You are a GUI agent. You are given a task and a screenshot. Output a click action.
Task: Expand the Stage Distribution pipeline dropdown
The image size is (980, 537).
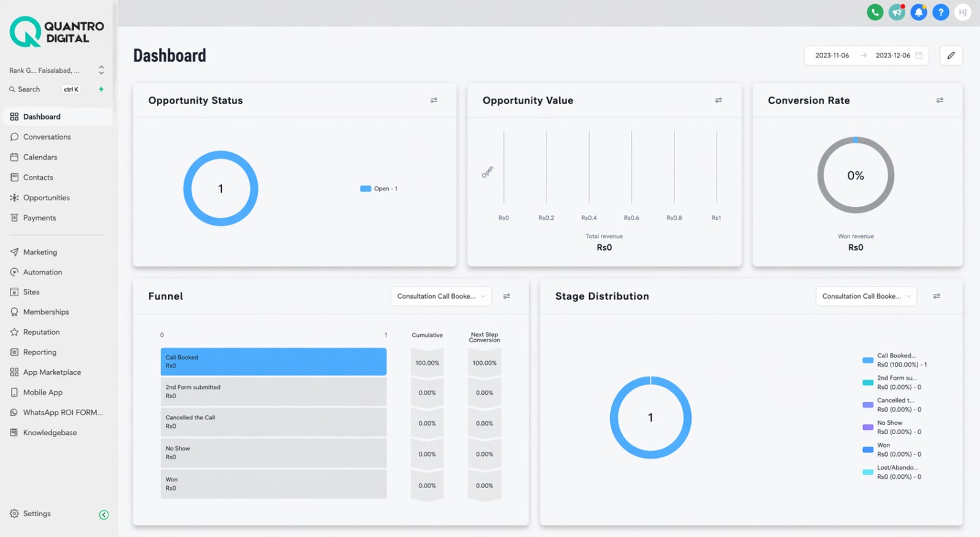(866, 296)
